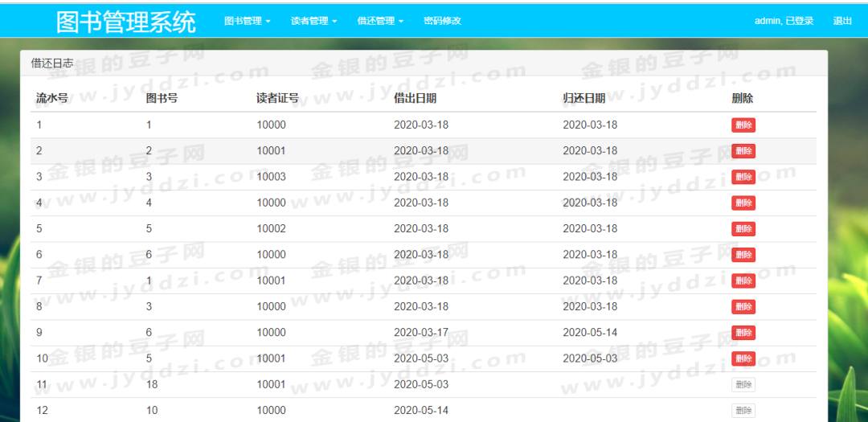Select the 归还日期 column header
Screen dimensions: 868x422
click(584, 99)
